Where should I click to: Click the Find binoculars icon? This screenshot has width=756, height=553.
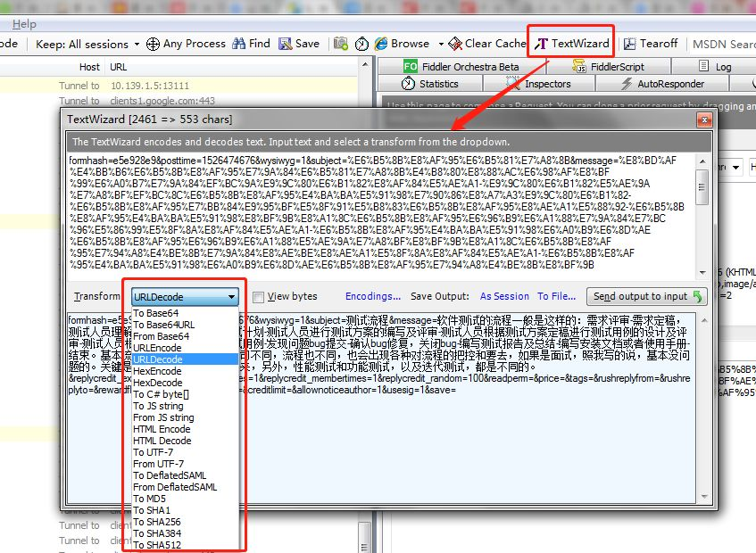point(238,44)
